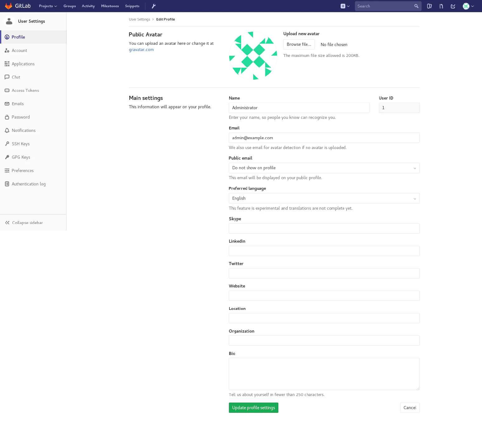This screenshot has height=448, width=482.
Task: Open the admin area wrench icon
Action: coord(154,6)
